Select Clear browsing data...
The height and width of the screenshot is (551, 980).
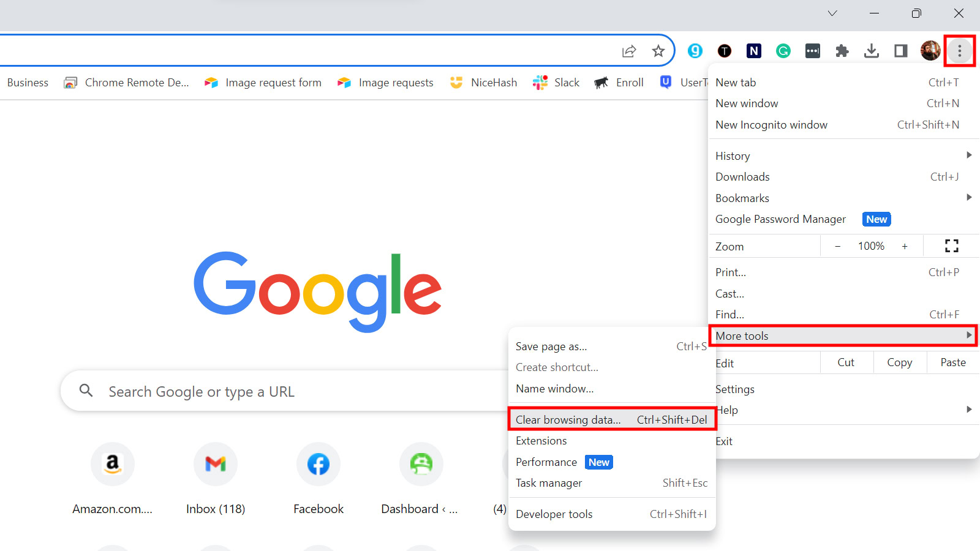point(612,419)
